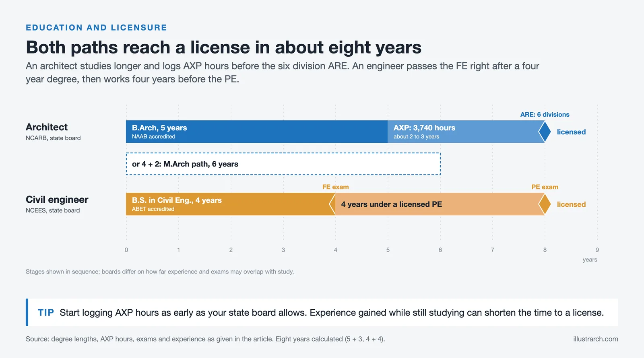Click the tip text about logging AXP hours
644x358 pixels.
pyautogui.click(x=332, y=313)
